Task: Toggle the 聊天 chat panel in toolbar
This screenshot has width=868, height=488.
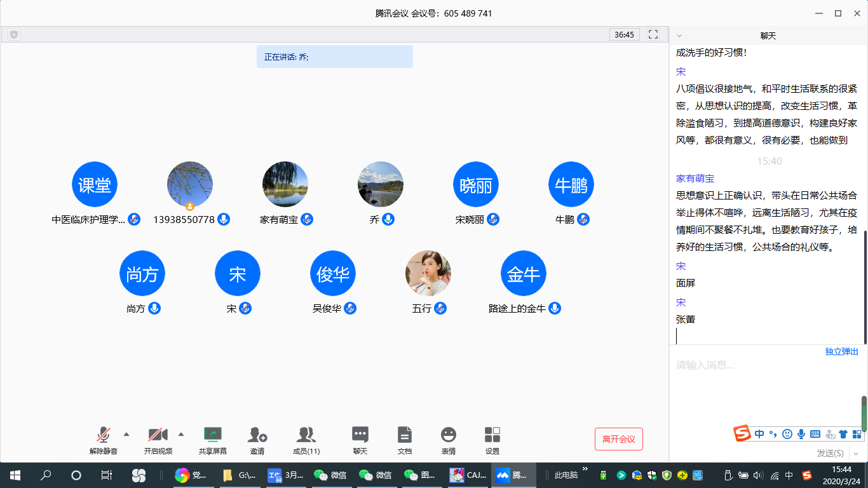Action: [x=360, y=435]
